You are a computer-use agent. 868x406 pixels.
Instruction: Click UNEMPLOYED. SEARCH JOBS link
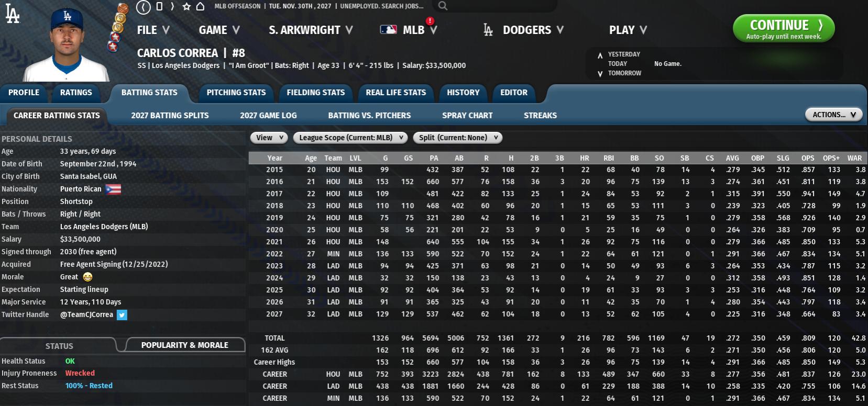pyautogui.click(x=381, y=6)
